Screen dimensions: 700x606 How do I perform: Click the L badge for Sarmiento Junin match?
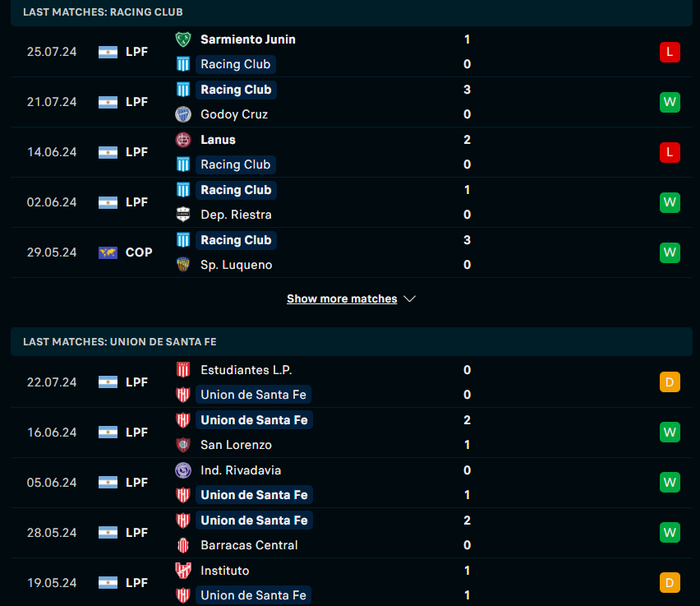point(670,52)
